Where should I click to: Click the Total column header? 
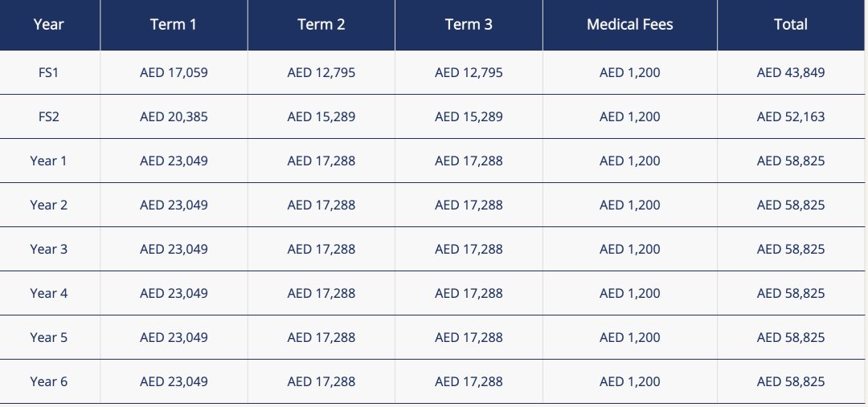click(790, 24)
